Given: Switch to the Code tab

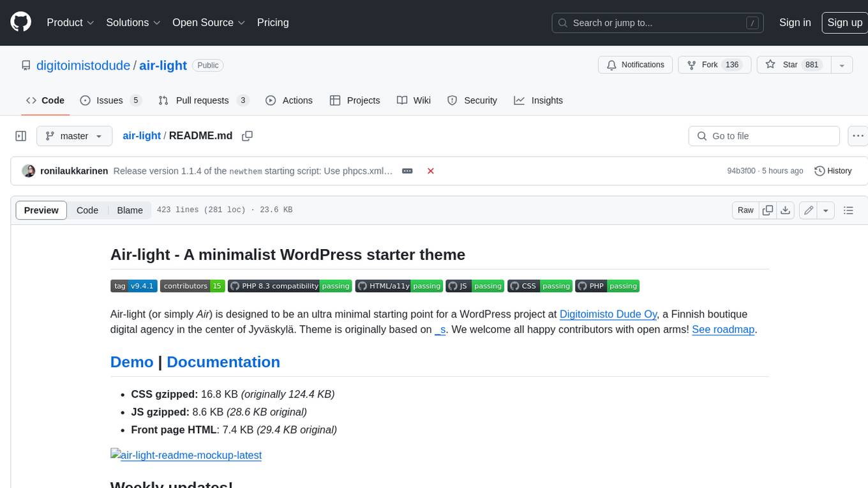Looking at the screenshot, I should (x=45, y=100).
